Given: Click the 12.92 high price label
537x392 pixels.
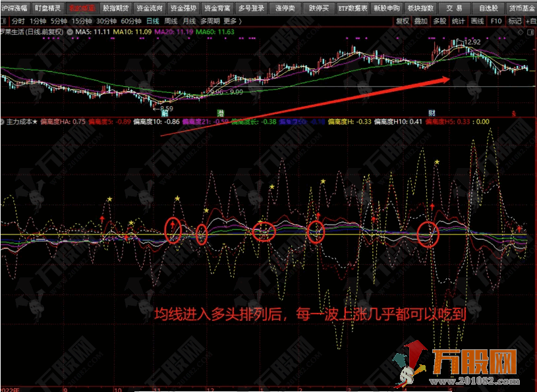Looking at the screenshot, I should (472, 42).
